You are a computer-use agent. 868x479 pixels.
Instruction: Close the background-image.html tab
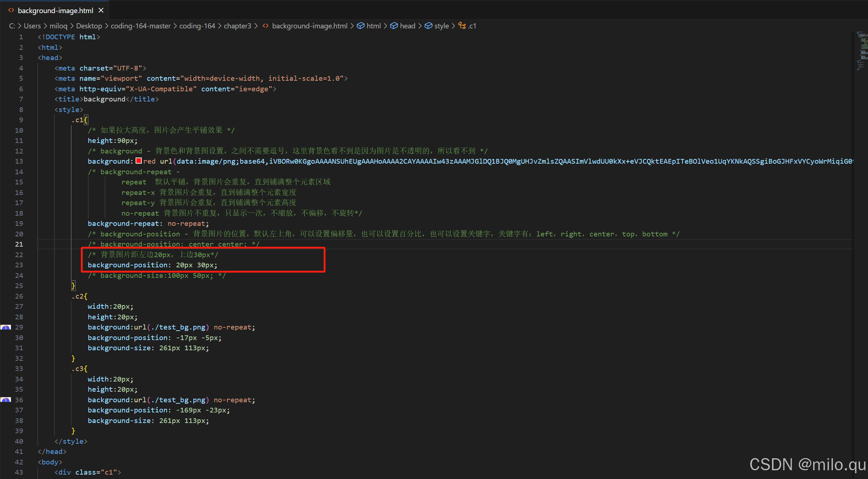101,11
